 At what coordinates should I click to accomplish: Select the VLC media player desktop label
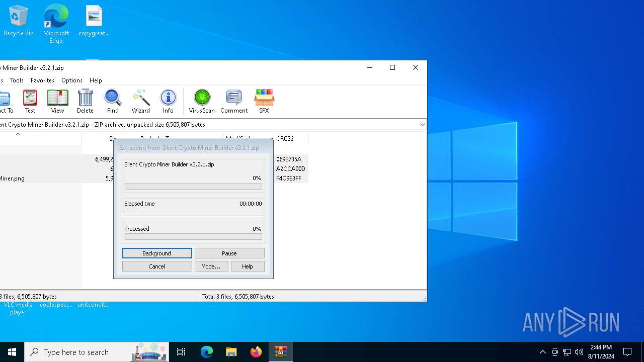click(x=18, y=308)
